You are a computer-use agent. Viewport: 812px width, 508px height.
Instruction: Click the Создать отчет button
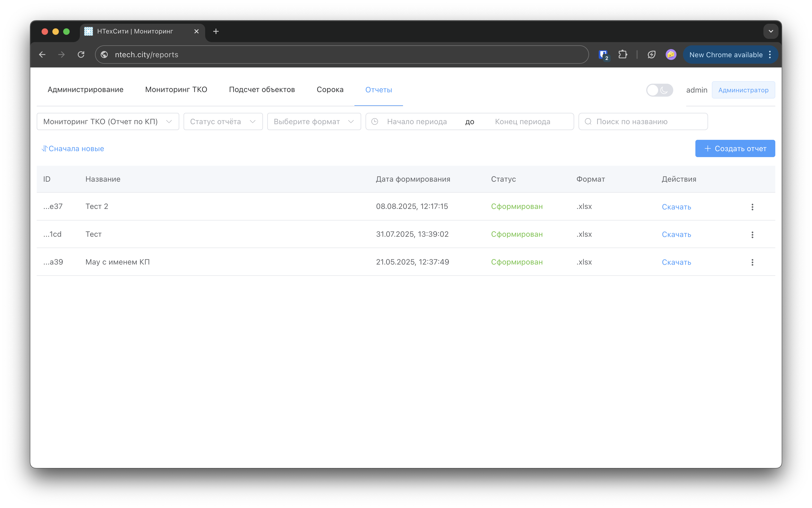click(735, 148)
